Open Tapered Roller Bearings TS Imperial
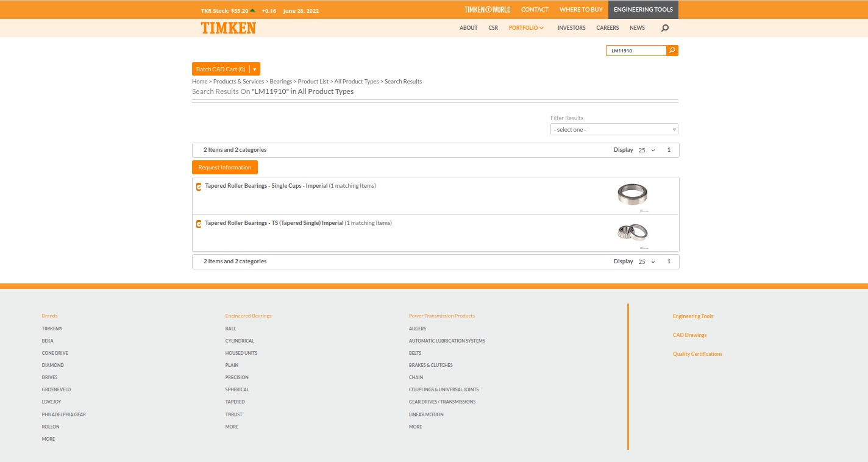The width and height of the screenshot is (868, 462). click(274, 223)
